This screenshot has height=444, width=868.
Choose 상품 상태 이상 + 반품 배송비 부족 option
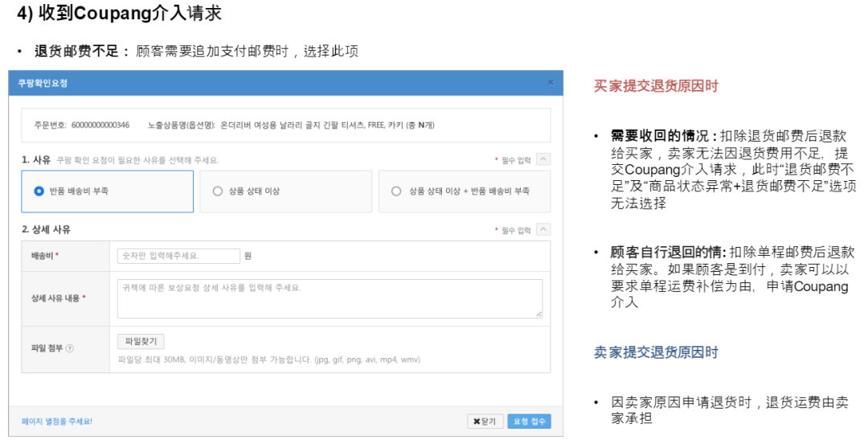[396, 191]
